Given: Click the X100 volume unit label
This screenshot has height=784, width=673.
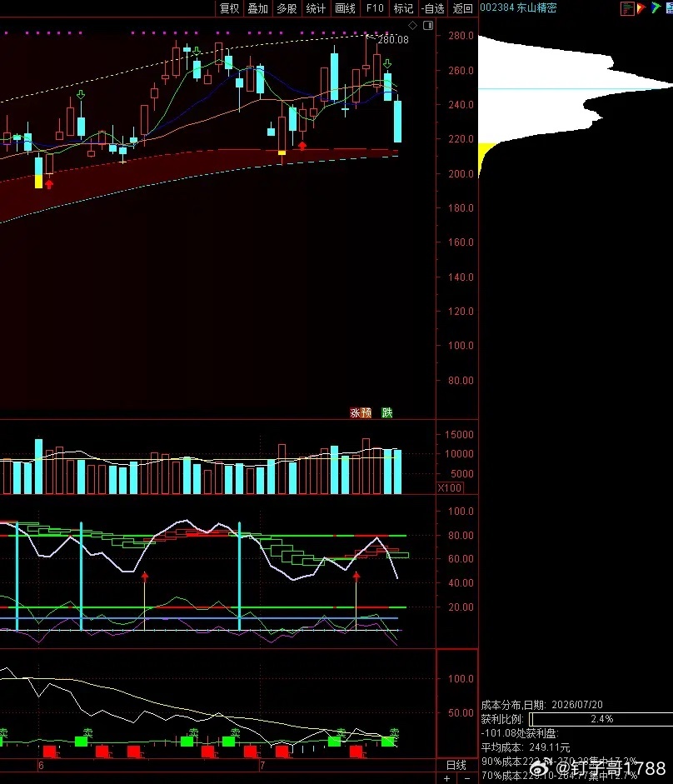Looking at the screenshot, I should [x=450, y=488].
